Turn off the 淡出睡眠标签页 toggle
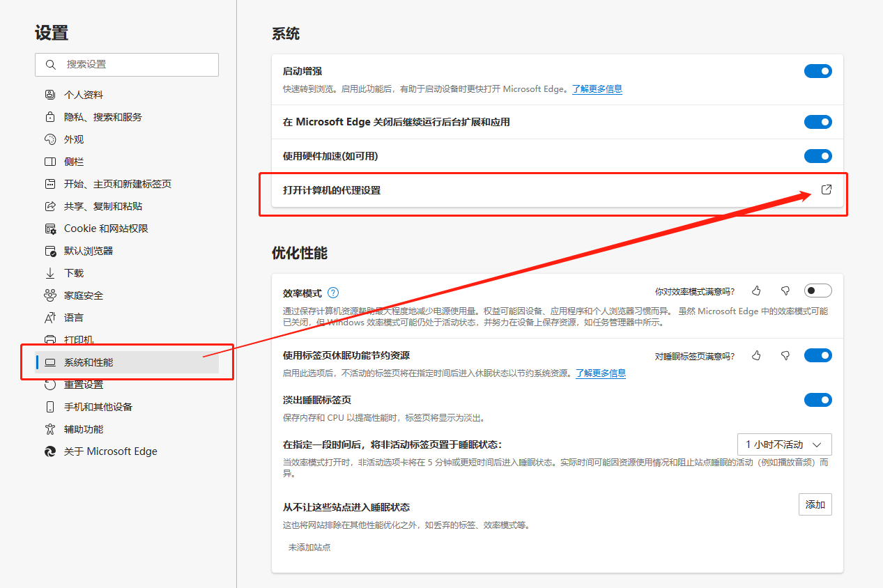The width and height of the screenshot is (883, 588). pos(818,400)
